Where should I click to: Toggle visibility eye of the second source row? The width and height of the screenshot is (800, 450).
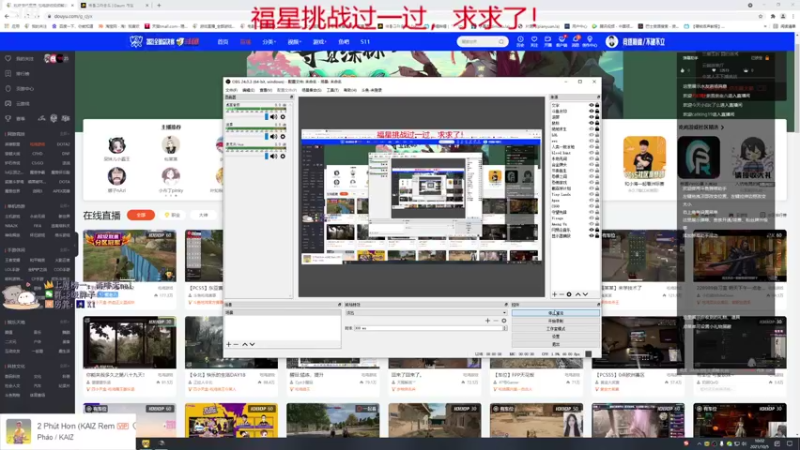coord(591,111)
